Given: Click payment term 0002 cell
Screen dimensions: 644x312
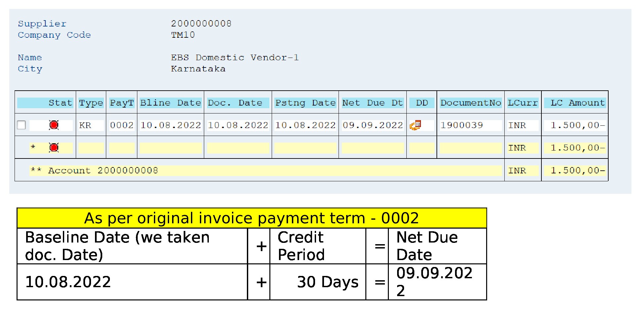Looking at the screenshot, I should pos(121,125).
